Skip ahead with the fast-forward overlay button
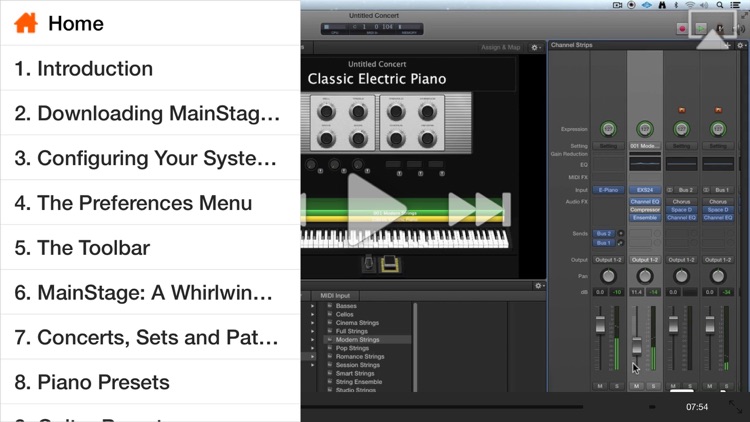The height and width of the screenshot is (422, 750). (478, 209)
